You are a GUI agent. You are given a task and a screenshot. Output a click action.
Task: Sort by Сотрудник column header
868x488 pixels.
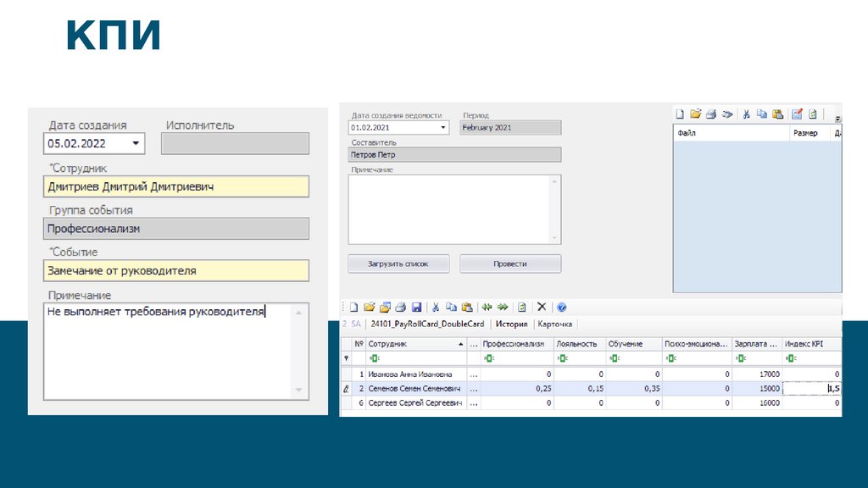tap(415, 344)
